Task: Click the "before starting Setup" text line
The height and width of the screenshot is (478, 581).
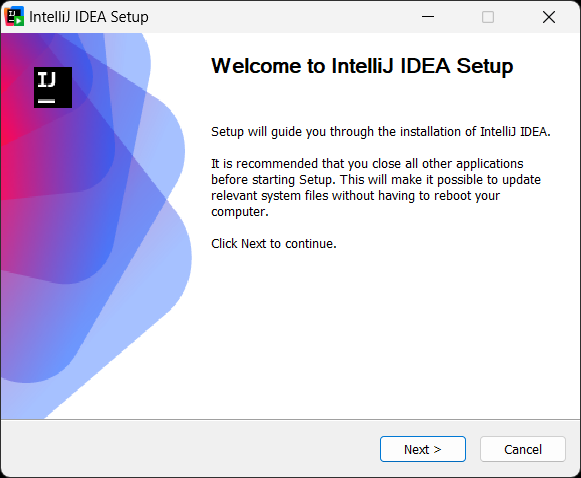Action: tap(376, 179)
